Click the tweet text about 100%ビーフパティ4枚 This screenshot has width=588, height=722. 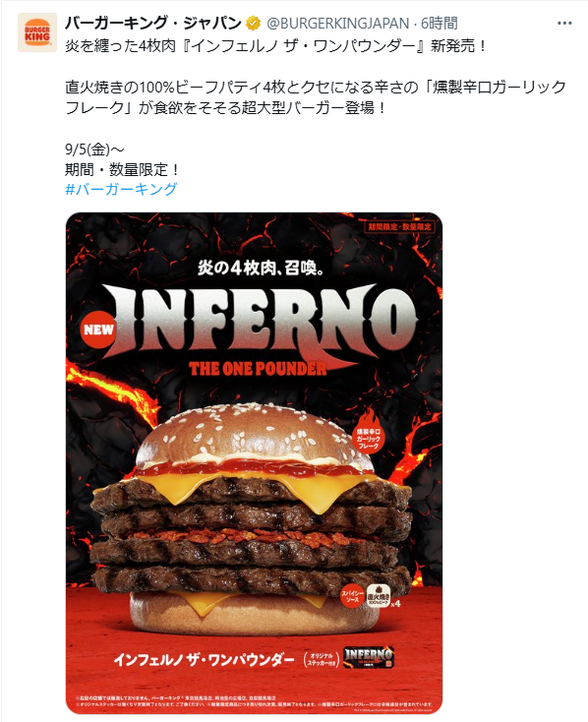[x=316, y=97]
